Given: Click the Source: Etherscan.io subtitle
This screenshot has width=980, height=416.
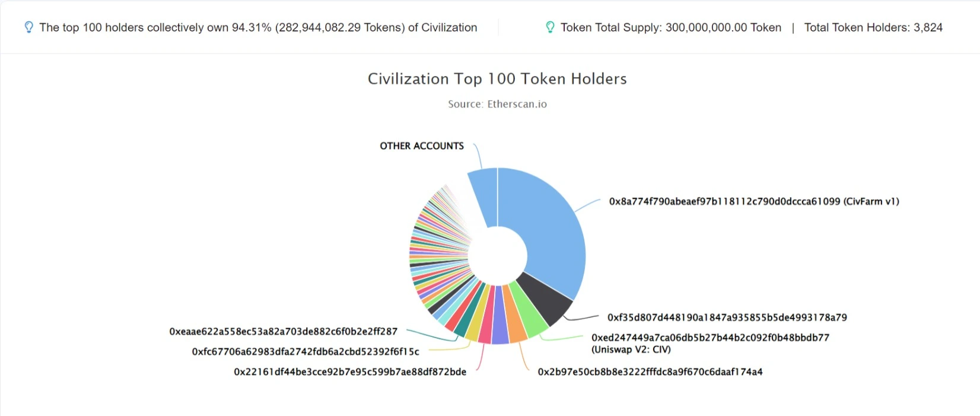Looking at the screenshot, I should click(497, 104).
